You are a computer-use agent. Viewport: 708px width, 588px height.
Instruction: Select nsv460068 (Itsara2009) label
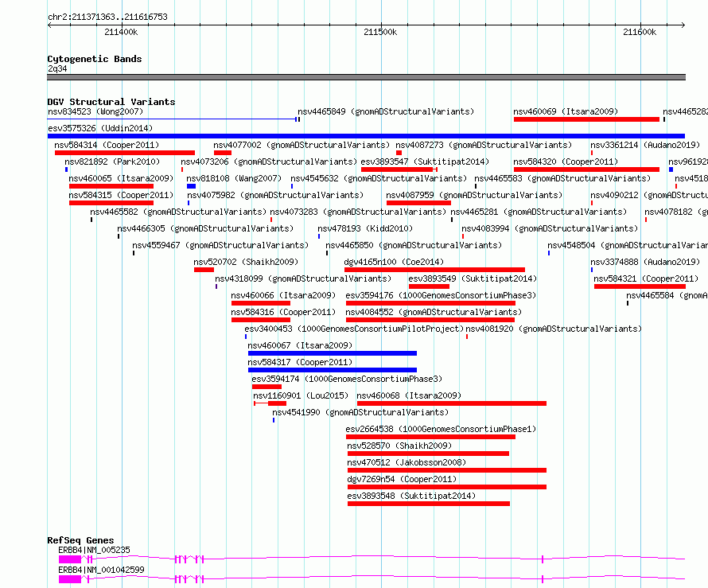click(x=409, y=395)
